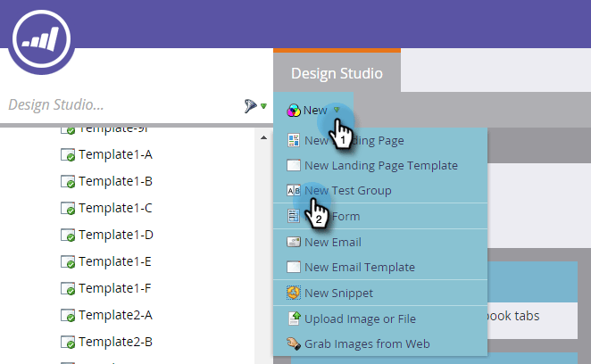
Task: Select Template1-D in the tree
Action: [x=116, y=235]
